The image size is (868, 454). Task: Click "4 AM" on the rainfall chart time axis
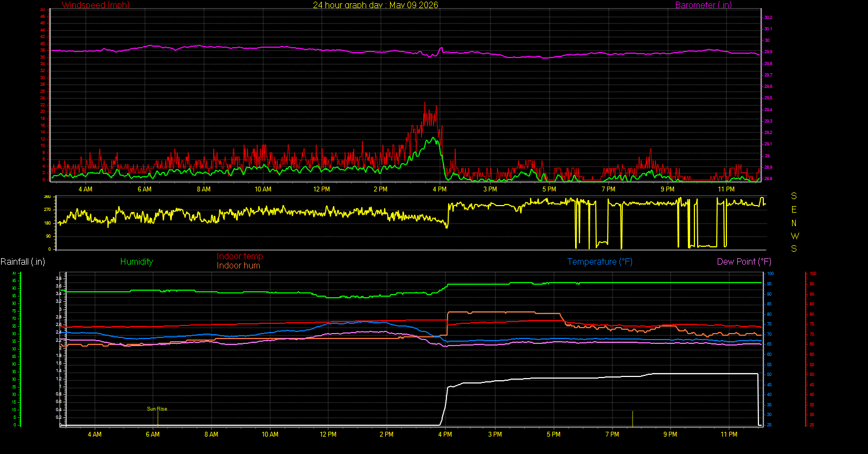[94, 434]
